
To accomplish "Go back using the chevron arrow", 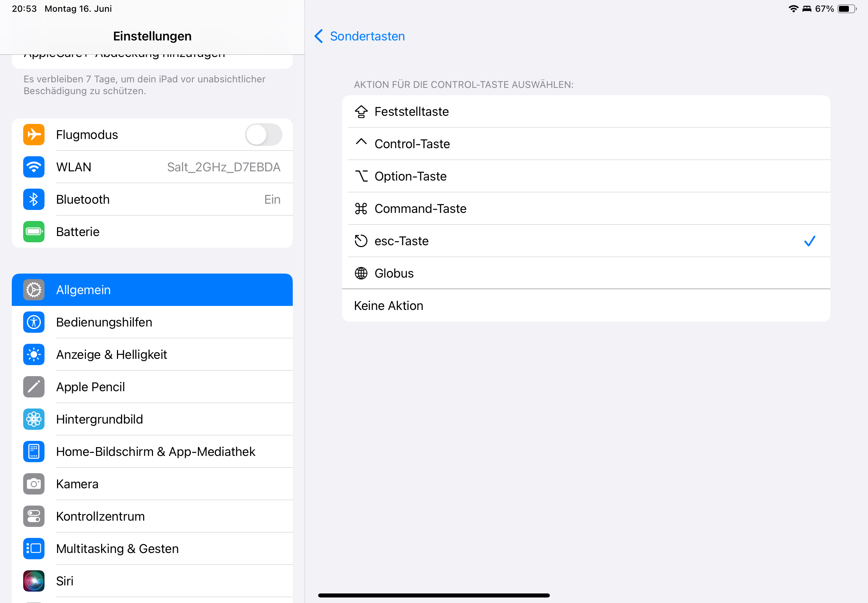I will coord(319,36).
